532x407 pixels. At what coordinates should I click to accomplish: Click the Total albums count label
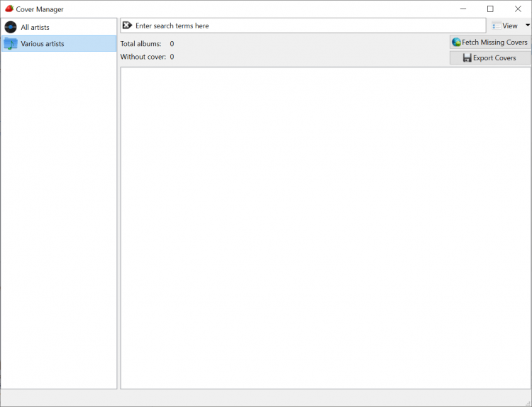point(141,44)
